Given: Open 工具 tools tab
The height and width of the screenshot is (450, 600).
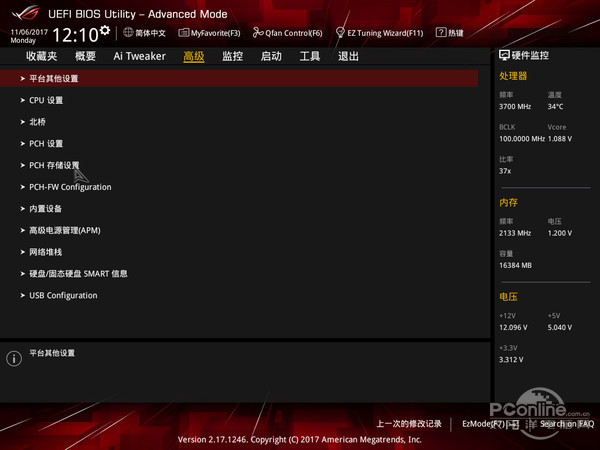Looking at the screenshot, I should pos(310,56).
